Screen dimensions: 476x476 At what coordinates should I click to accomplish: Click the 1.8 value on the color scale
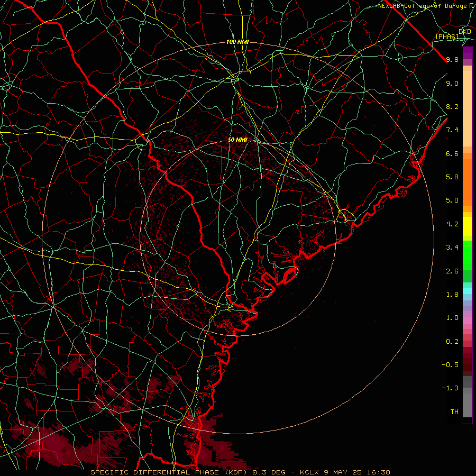[x=452, y=295]
